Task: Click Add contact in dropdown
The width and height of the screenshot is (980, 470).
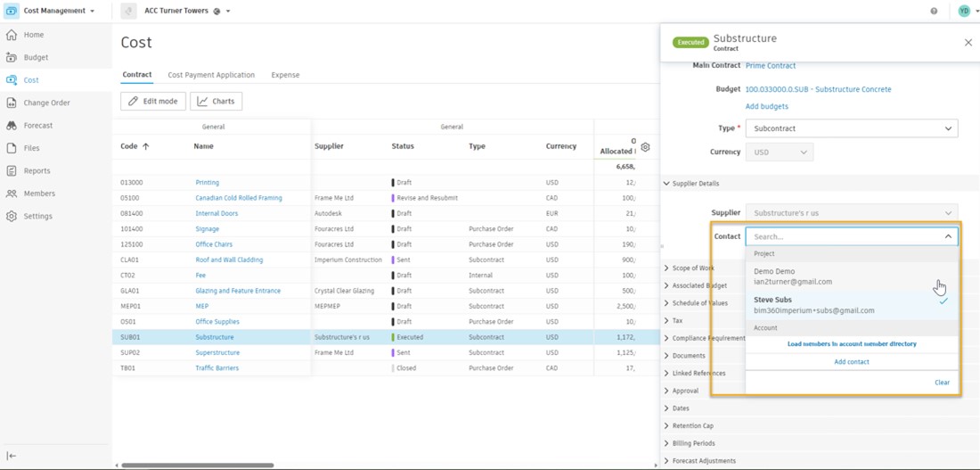Action: (x=851, y=362)
